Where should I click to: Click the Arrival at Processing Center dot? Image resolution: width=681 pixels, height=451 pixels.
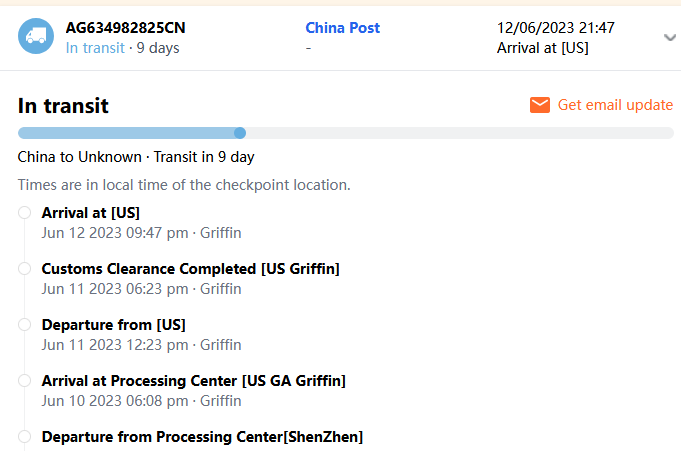tap(24, 380)
